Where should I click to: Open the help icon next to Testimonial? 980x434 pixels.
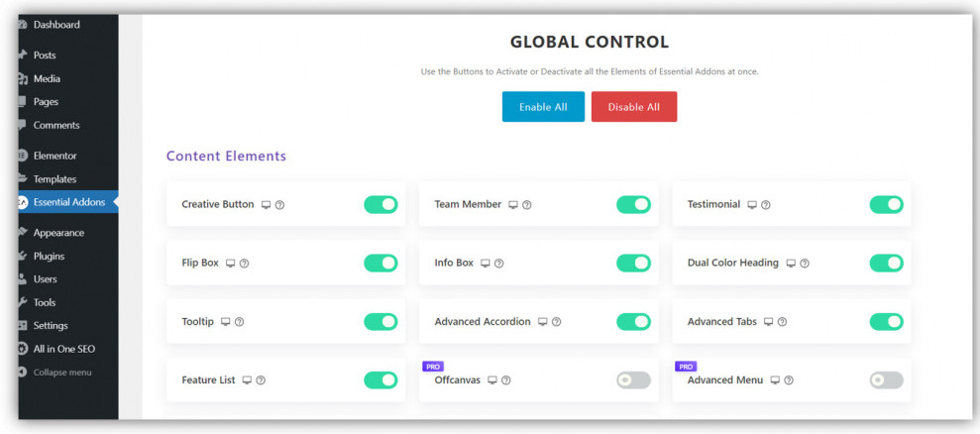[766, 204]
